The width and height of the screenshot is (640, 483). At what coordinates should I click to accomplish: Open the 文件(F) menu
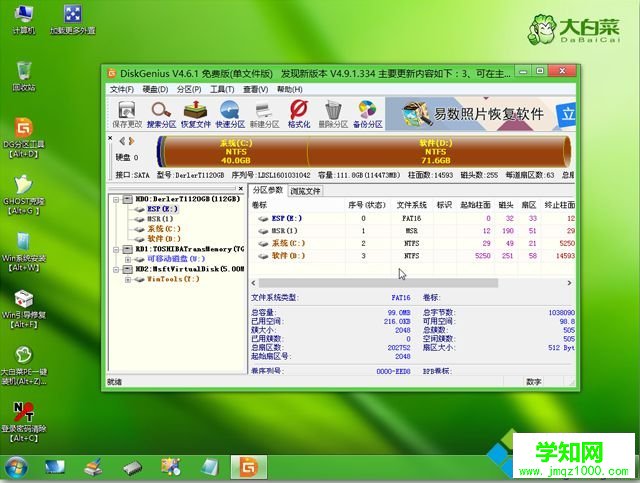[x=122, y=89]
